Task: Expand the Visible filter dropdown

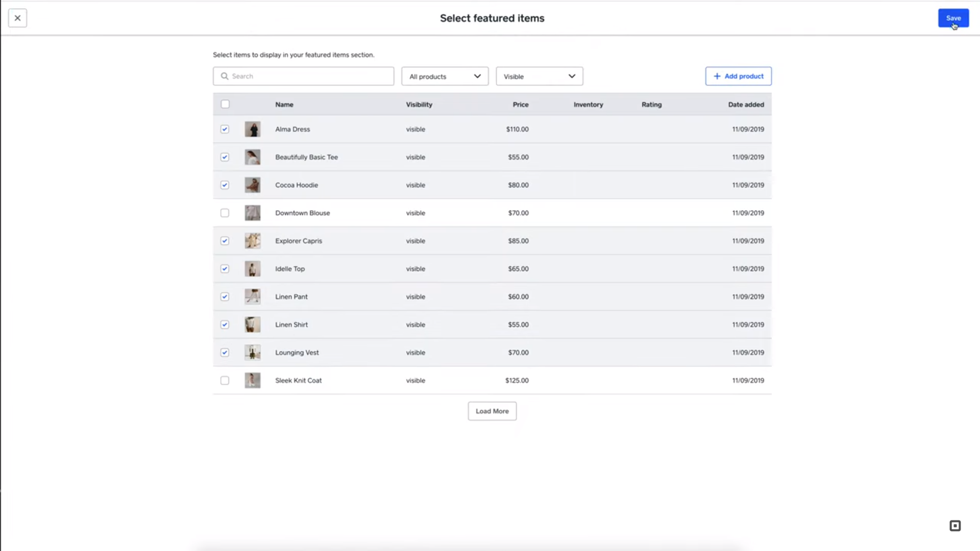Action: (x=539, y=77)
